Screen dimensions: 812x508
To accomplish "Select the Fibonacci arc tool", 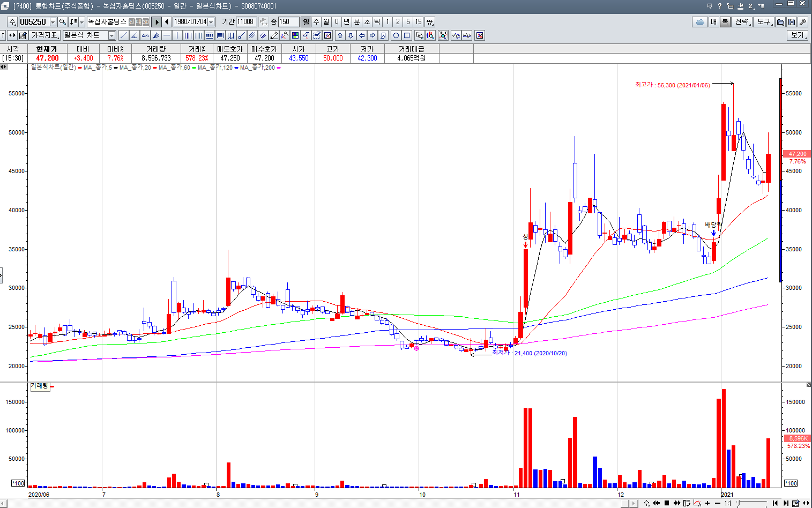I will (x=145, y=35).
